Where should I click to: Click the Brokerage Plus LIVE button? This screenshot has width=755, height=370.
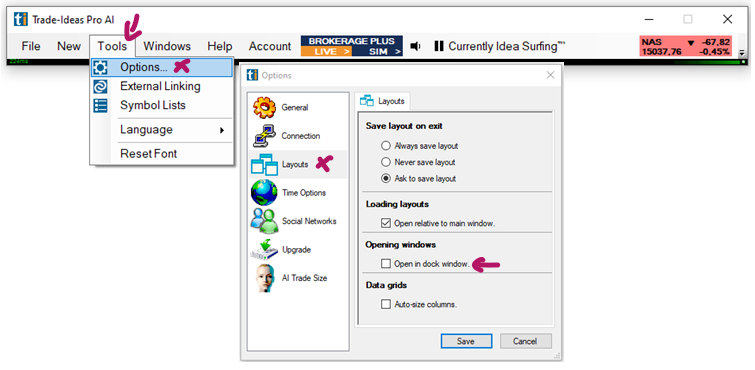pyautogui.click(x=326, y=52)
